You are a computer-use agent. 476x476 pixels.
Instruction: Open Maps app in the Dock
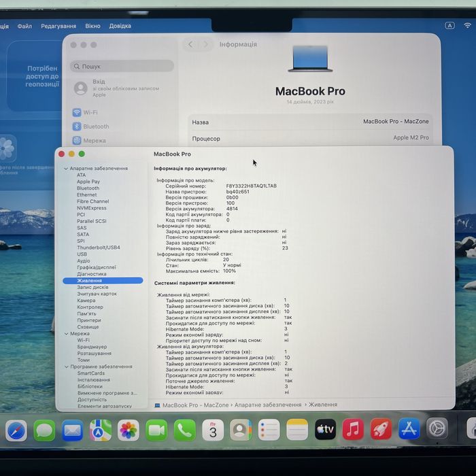pos(100,430)
